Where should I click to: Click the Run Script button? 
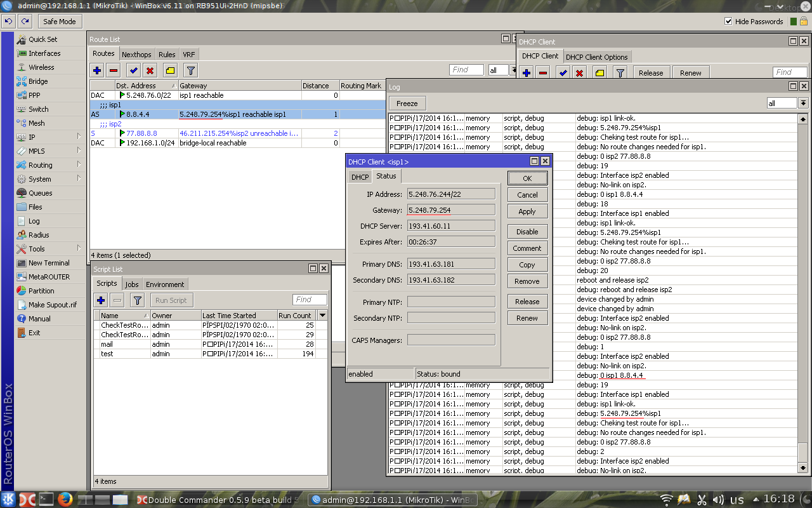pos(171,300)
